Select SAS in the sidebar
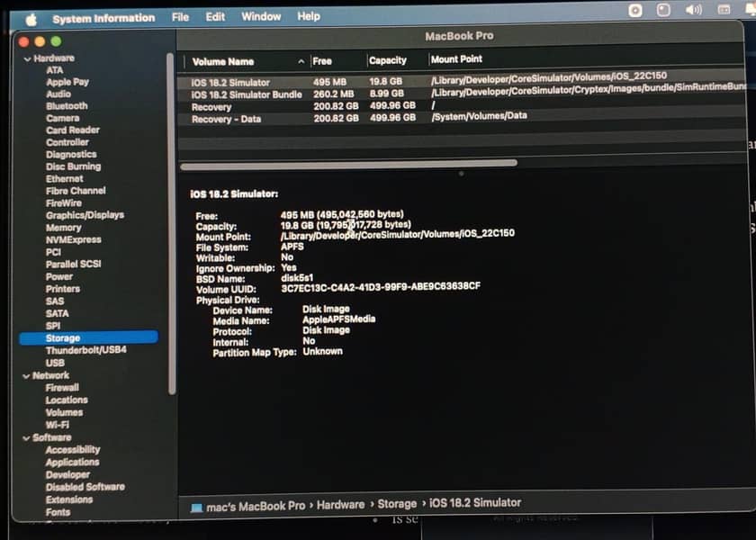This screenshot has width=756, height=540. (55, 301)
